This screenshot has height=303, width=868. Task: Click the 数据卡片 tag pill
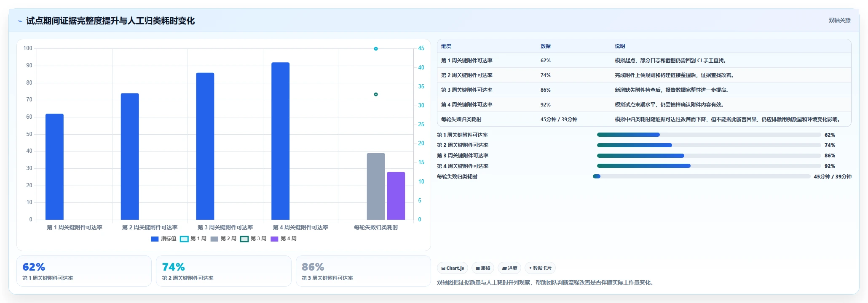pyautogui.click(x=540, y=268)
